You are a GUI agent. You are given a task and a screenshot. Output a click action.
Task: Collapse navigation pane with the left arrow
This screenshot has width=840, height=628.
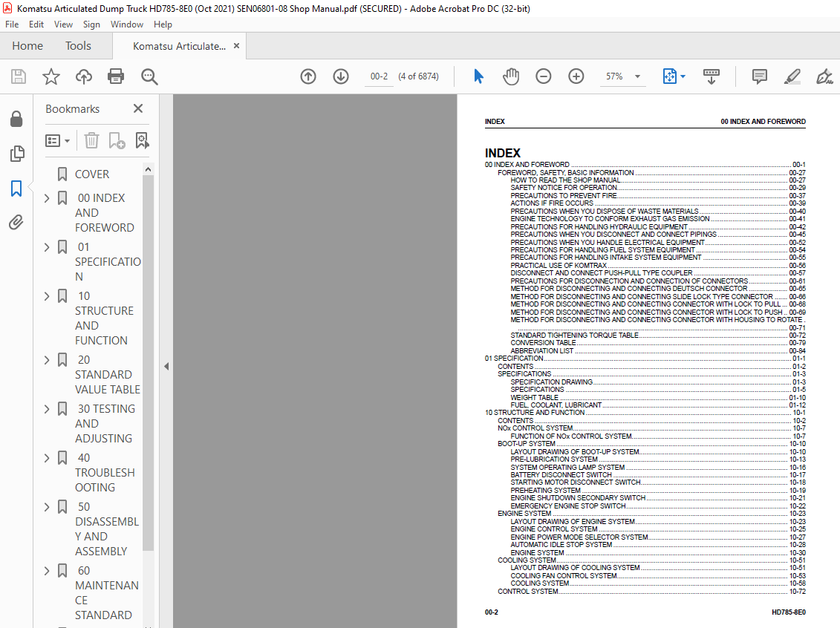click(x=166, y=366)
